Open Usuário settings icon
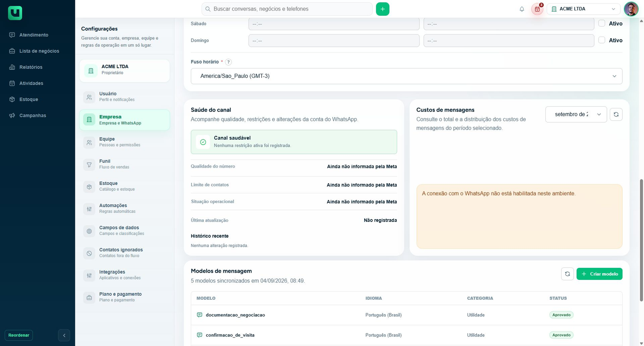This screenshot has height=346, width=644. (89, 97)
